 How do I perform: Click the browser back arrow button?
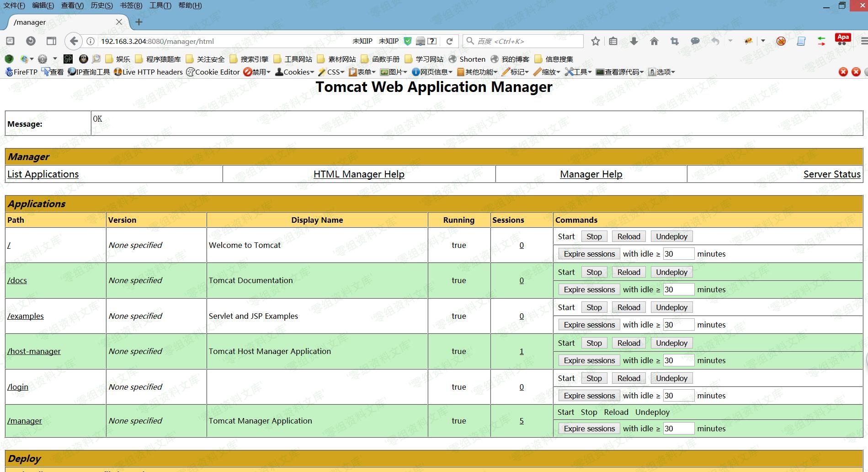click(74, 41)
